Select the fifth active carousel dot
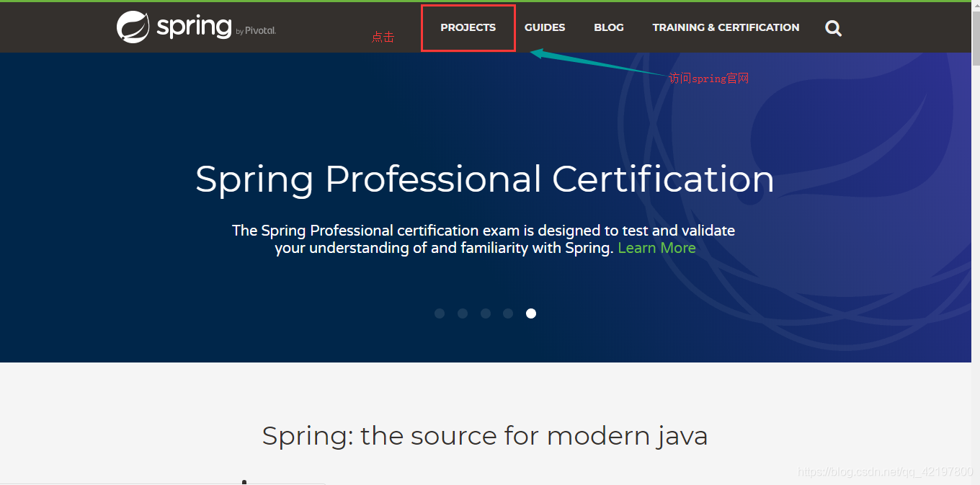 tap(531, 313)
